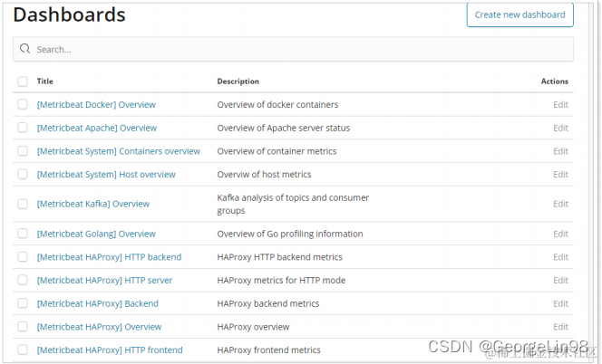The image size is (602, 364).
Task: Check the HAProxy HTTP server row
Action: [23, 280]
